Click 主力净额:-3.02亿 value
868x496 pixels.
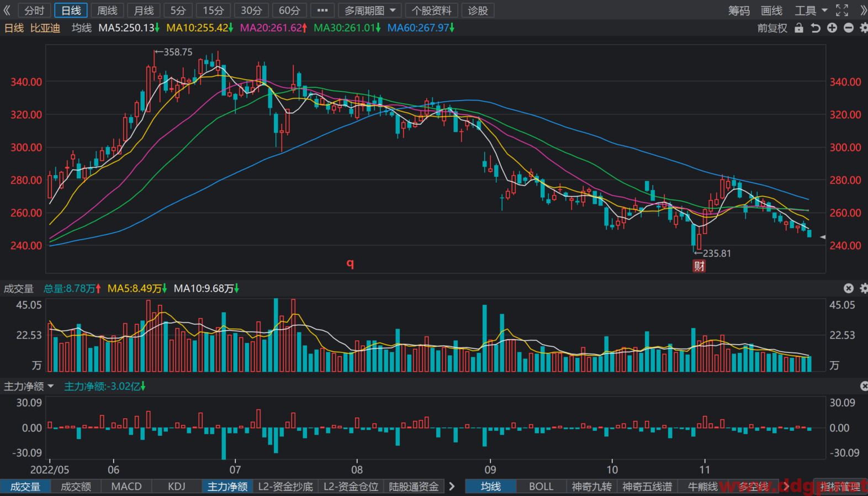pos(104,386)
